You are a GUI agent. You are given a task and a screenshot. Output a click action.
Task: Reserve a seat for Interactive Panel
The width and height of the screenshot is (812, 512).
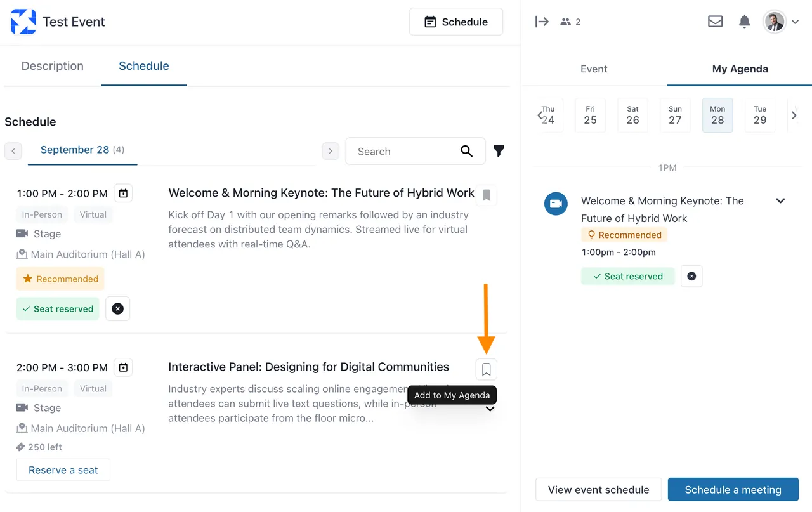(63, 470)
